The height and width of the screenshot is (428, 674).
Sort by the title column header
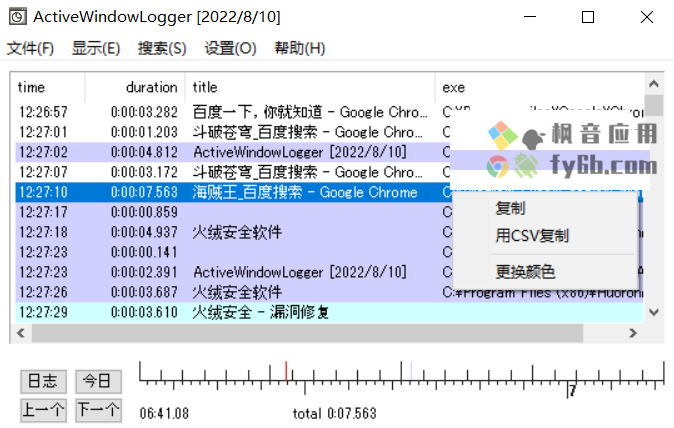(x=310, y=87)
